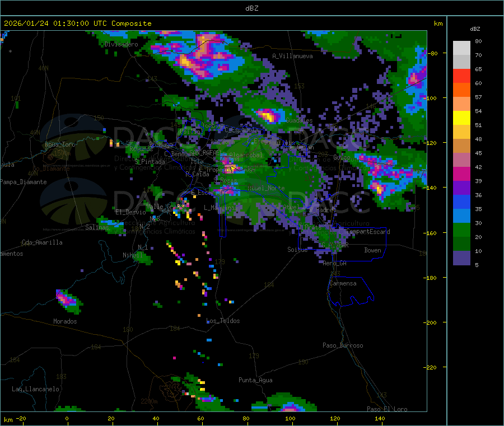
Task: Select the 'L_Malvinas' place label
Action: 221,208
